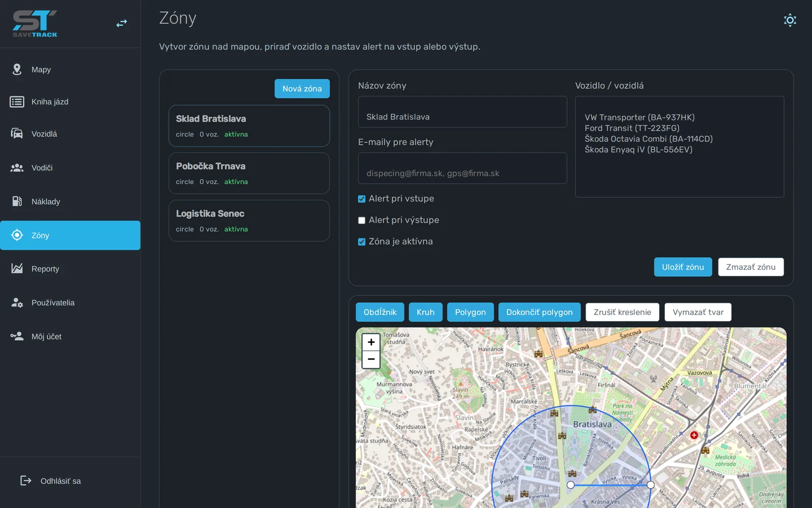This screenshot has height=508, width=812.
Task: Click the Vodiči people icon
Action: (17, 168)
